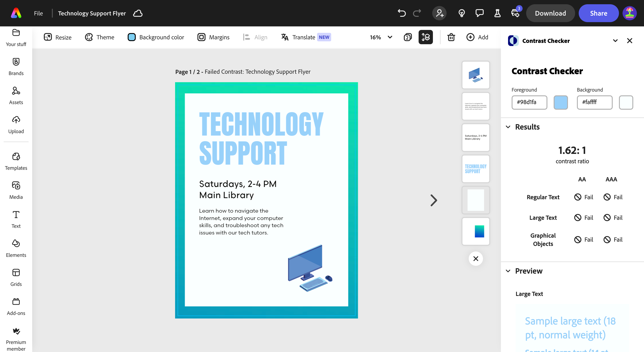Open the File menu
Viewport: 644px width, 352px height.
point(38,13)
